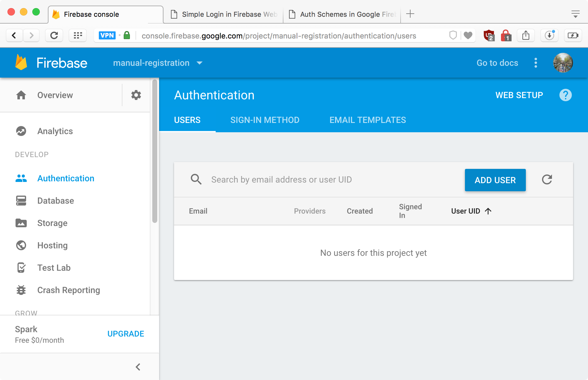Click the Providers column header

310,211
